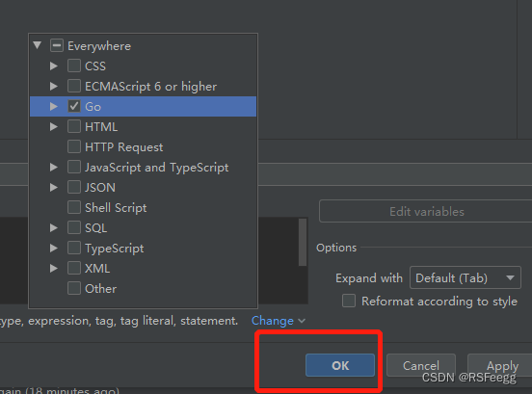Enable ECMAScript 6 or higher checkbox
This screenshot has width=532, height=394.
click(x=74, y=86)
